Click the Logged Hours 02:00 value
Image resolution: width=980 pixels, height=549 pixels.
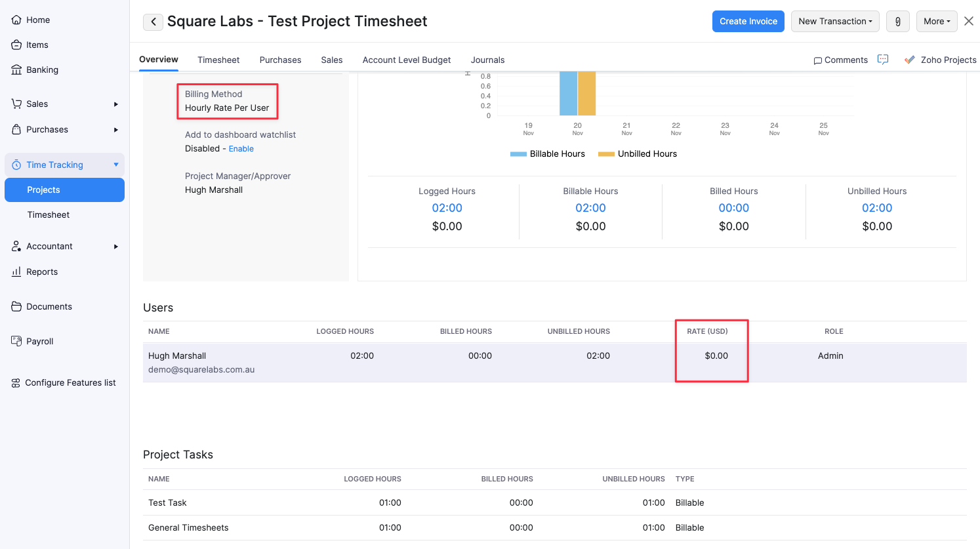click(447, 208)
